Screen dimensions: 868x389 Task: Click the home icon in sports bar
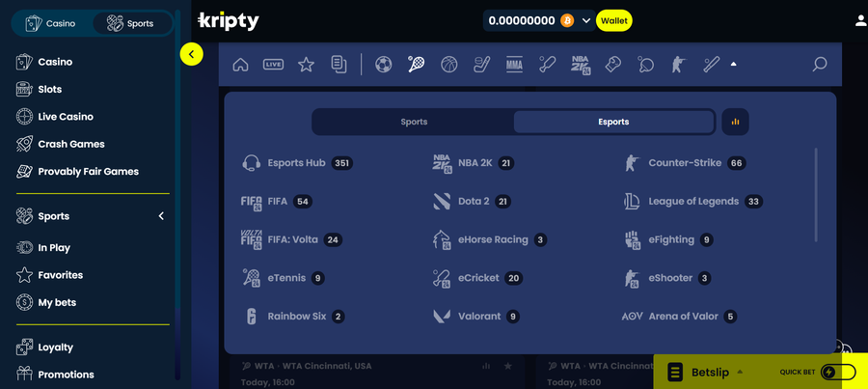click(x=240, y=65)
